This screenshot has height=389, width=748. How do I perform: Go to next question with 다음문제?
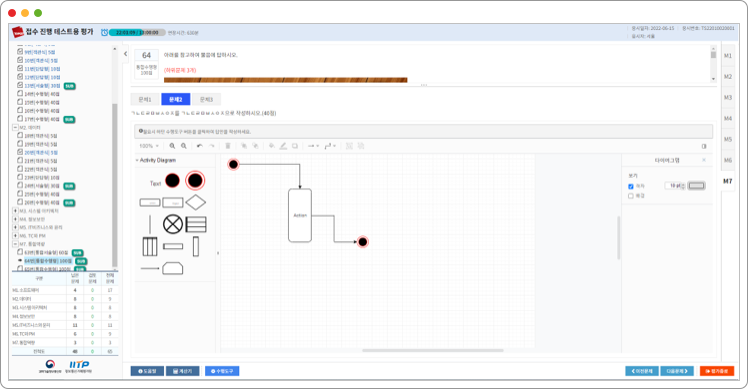677,371
